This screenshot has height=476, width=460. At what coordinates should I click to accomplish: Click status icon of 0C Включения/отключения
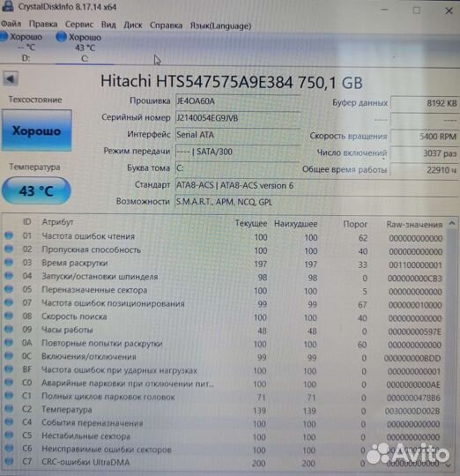click(x=9, y=355)
